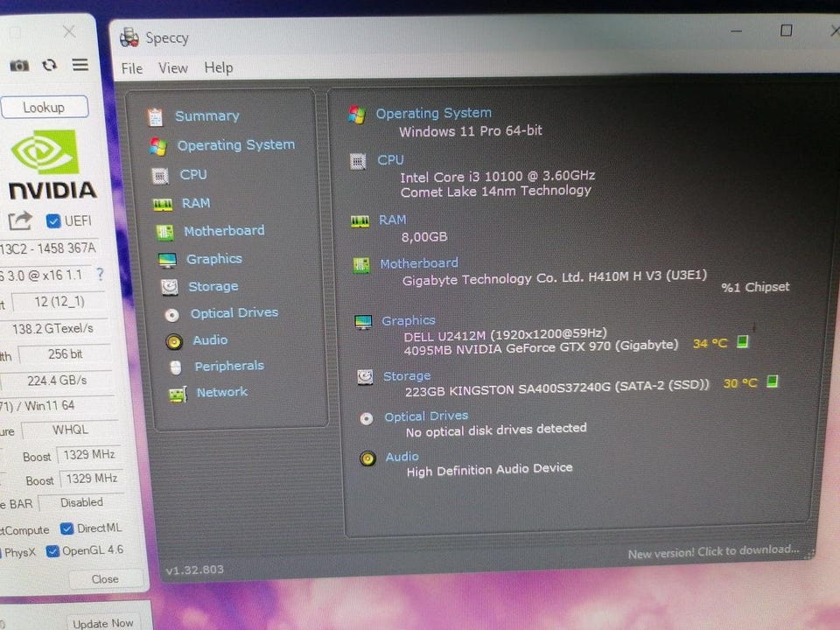Select Audio in the sidebar

(x=210, y=340)
